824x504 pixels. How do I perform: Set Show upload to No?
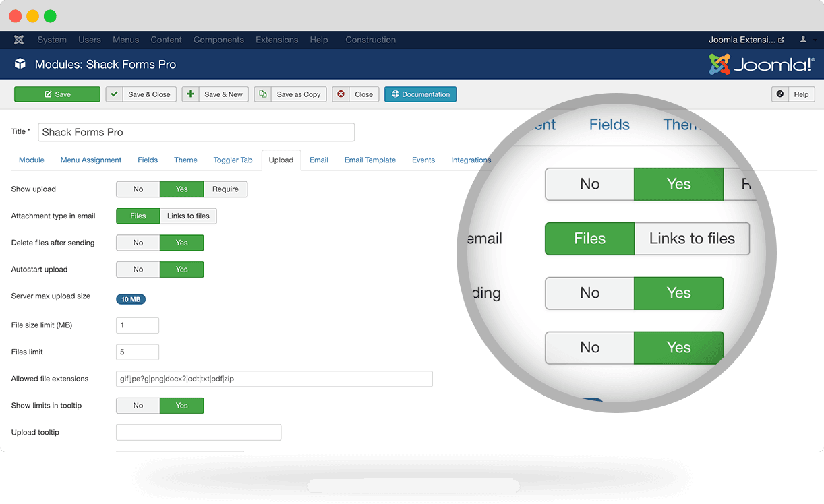click(138, 189)
